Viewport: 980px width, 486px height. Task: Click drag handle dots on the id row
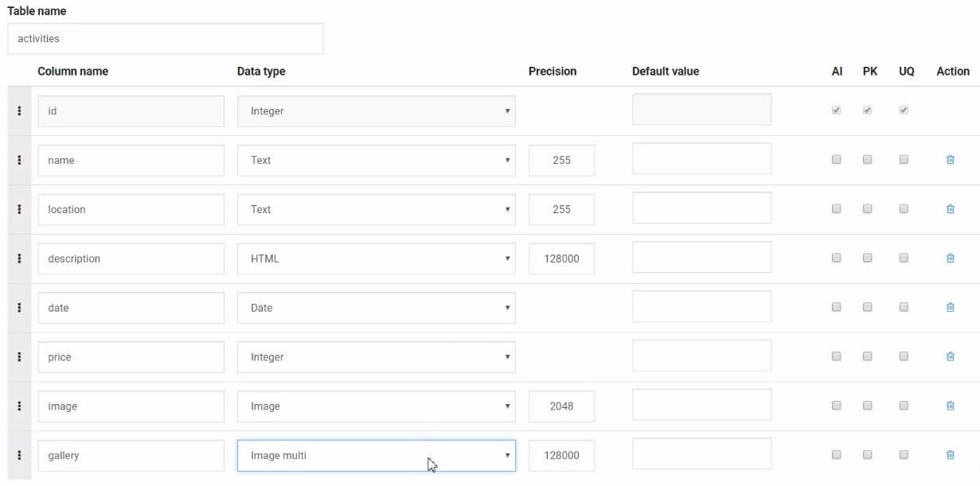point(19,111)
